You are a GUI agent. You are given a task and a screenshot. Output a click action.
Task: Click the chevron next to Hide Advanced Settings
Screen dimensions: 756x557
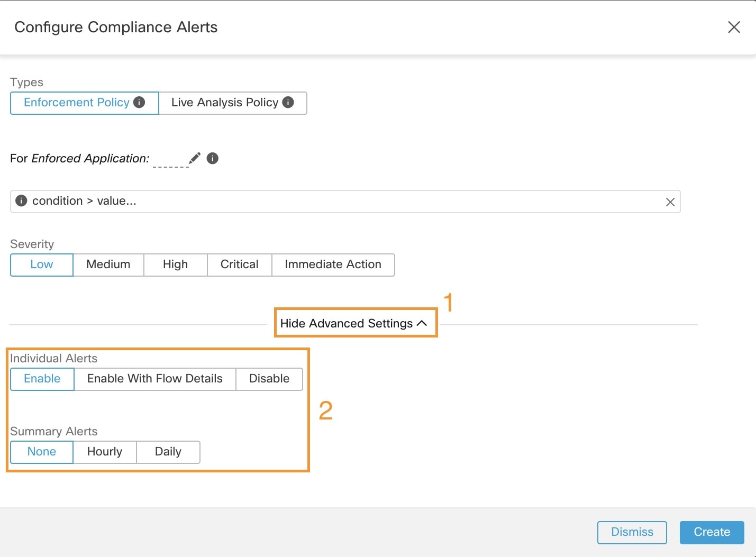(422, 323)
